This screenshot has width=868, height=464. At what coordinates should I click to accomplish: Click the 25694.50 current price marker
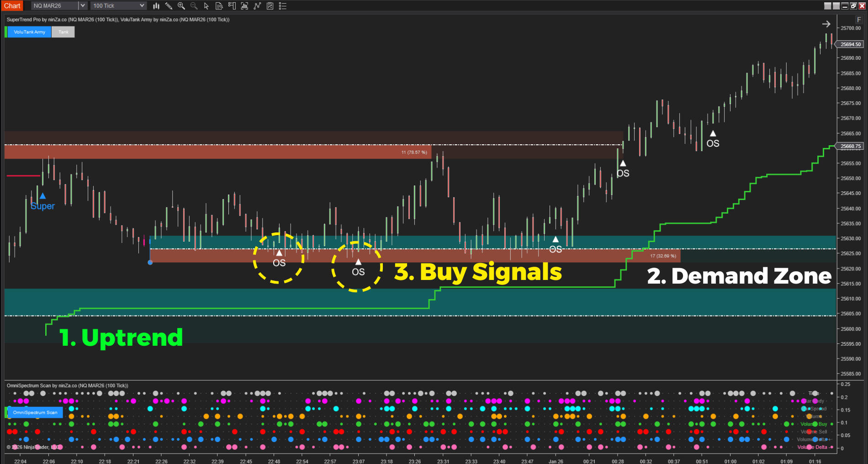point(851,44)
